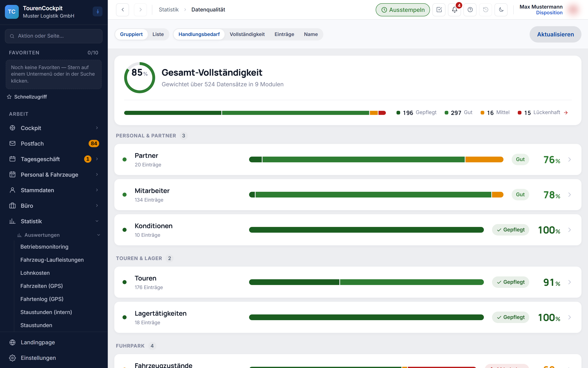Open Touren row details chevron
This screenshot has width=588, height=368.
pyautogui.click(x=570, y=282)
